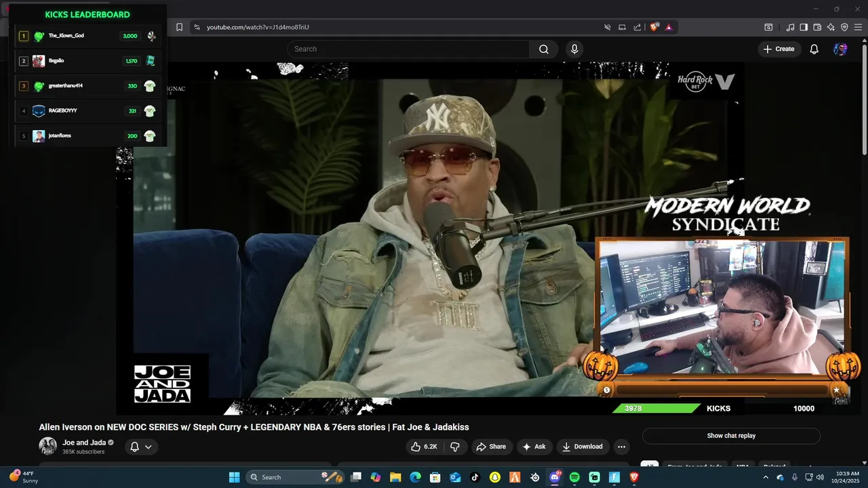Open the weather widget showing 44°F

click(22, 477)
